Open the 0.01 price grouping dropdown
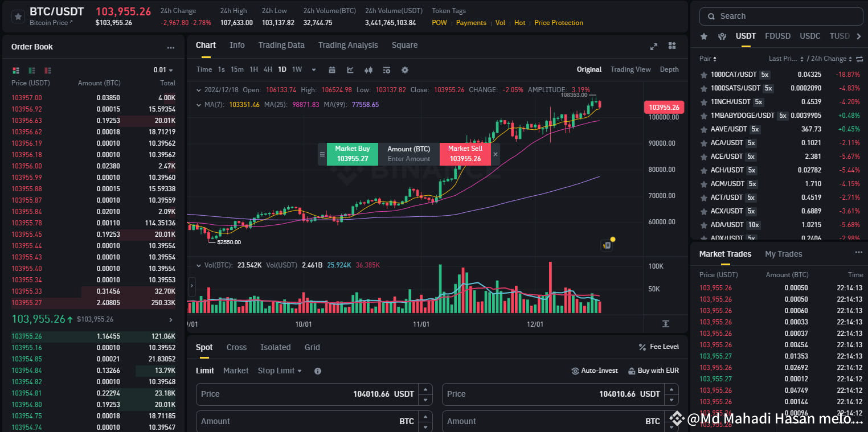868x432 pixels. tap(163, 70)
